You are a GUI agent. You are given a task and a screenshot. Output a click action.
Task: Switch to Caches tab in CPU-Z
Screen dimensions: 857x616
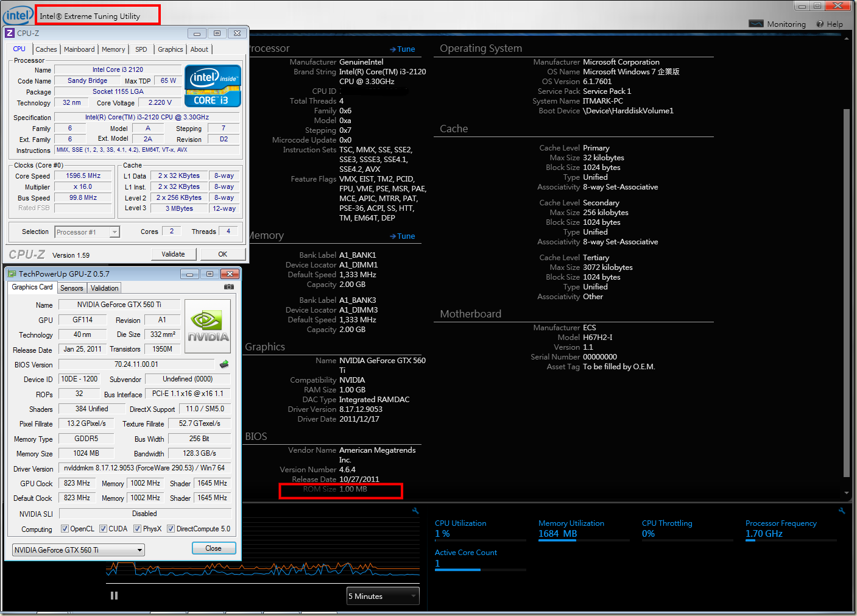click(x=46, y=49)
